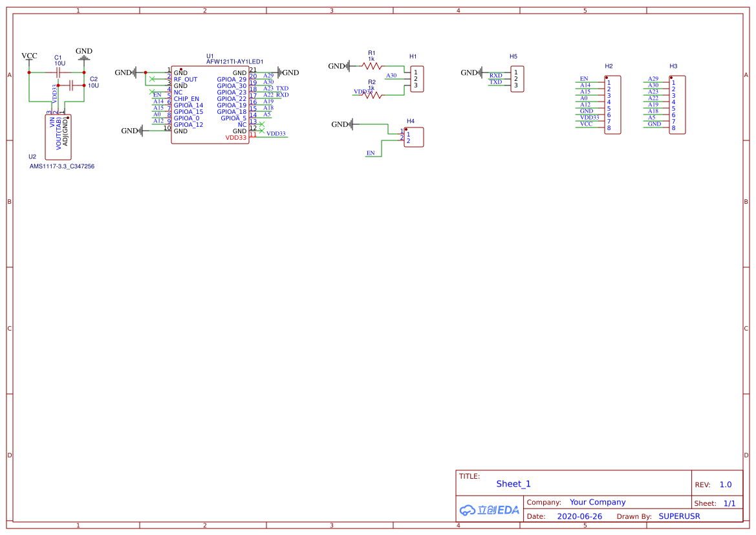Click the VIN pin name on U2
Screen dimensions: 756x535
[52, 122]
